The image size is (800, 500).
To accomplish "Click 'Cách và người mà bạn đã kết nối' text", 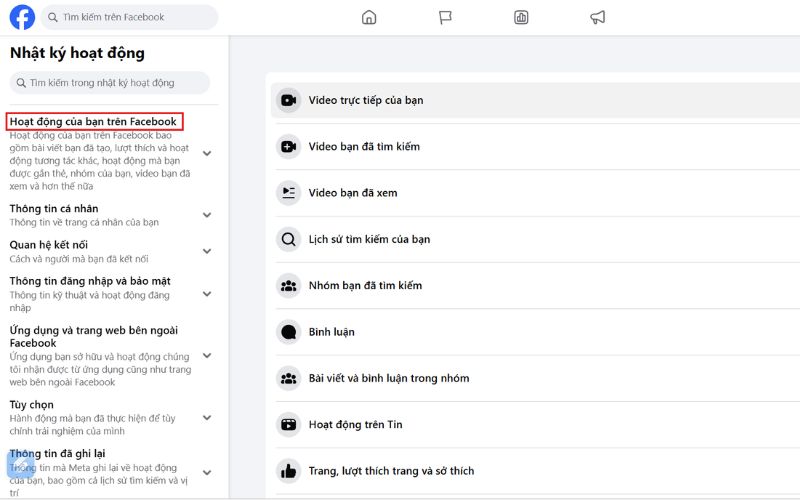I will [79, 259].
